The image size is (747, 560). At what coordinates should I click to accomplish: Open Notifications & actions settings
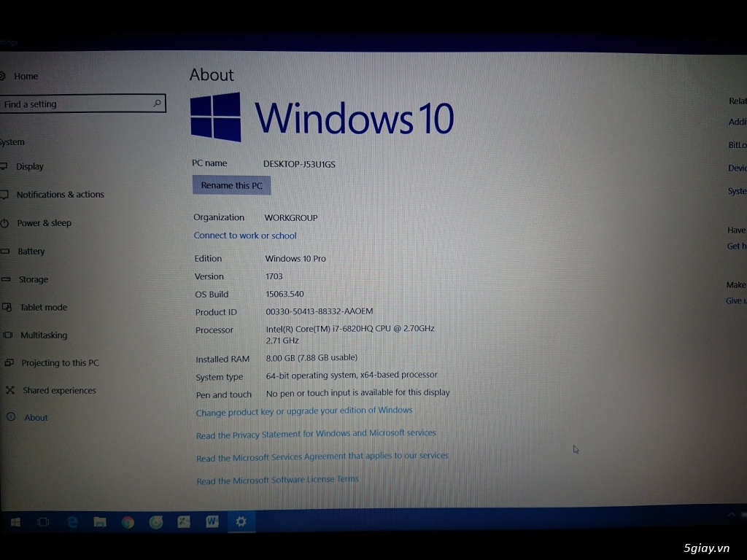[x=60, y=194]
